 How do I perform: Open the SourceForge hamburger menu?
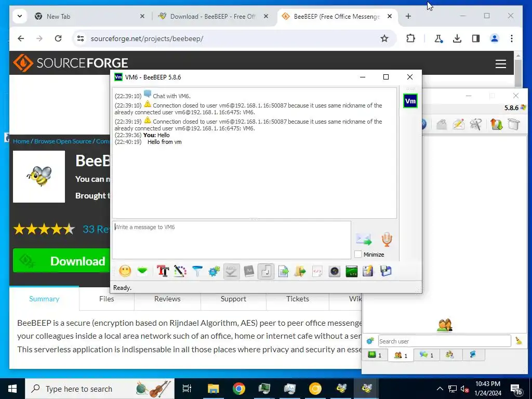click(x=501, y=64)
